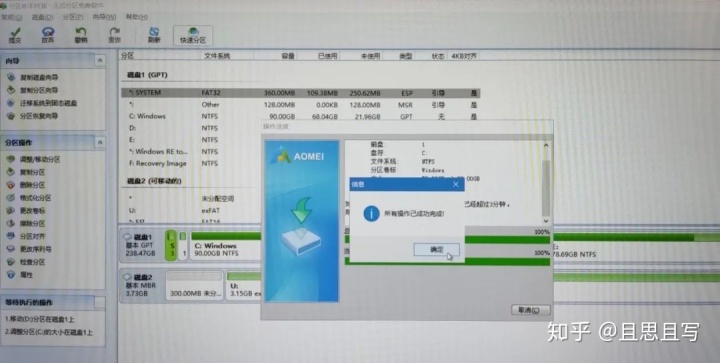Viewport: 720px width, 363px height.
Task: Select the 未分配空间 unallocated row
Action: tap(191, 199)
